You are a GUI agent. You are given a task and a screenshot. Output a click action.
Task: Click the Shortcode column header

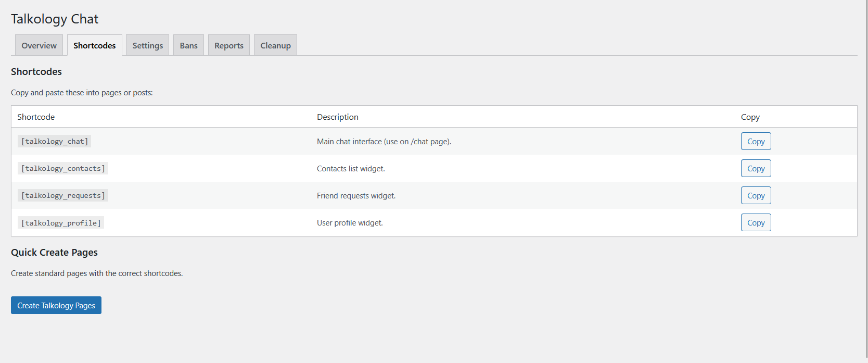[x=36, y=117]
